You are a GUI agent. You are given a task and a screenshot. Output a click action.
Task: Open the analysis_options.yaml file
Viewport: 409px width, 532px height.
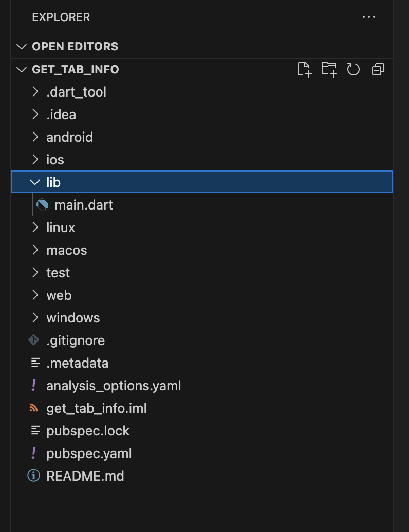pyautogui.click(x=114, y=386)
